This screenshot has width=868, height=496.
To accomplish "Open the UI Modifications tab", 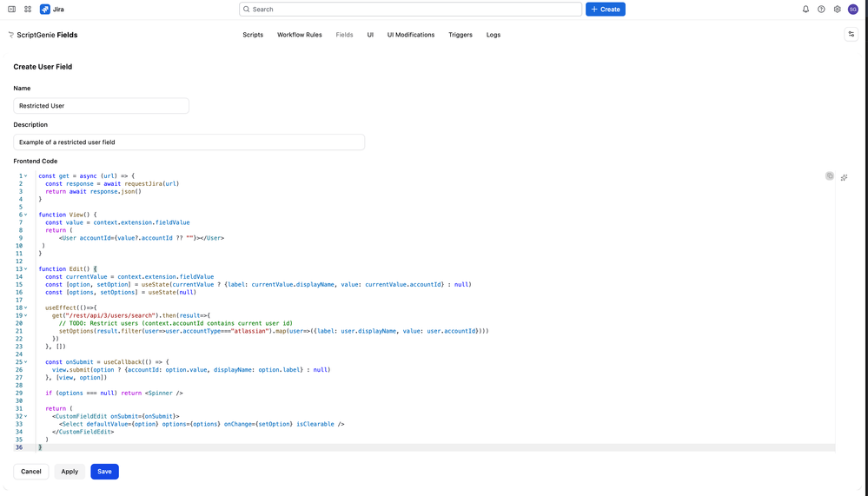I will (x=411, y=35).
